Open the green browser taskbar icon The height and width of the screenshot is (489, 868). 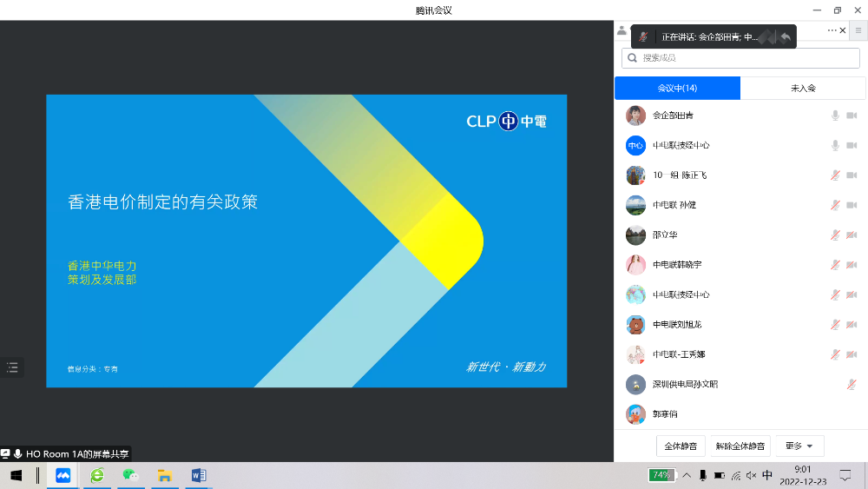point(97,476)
